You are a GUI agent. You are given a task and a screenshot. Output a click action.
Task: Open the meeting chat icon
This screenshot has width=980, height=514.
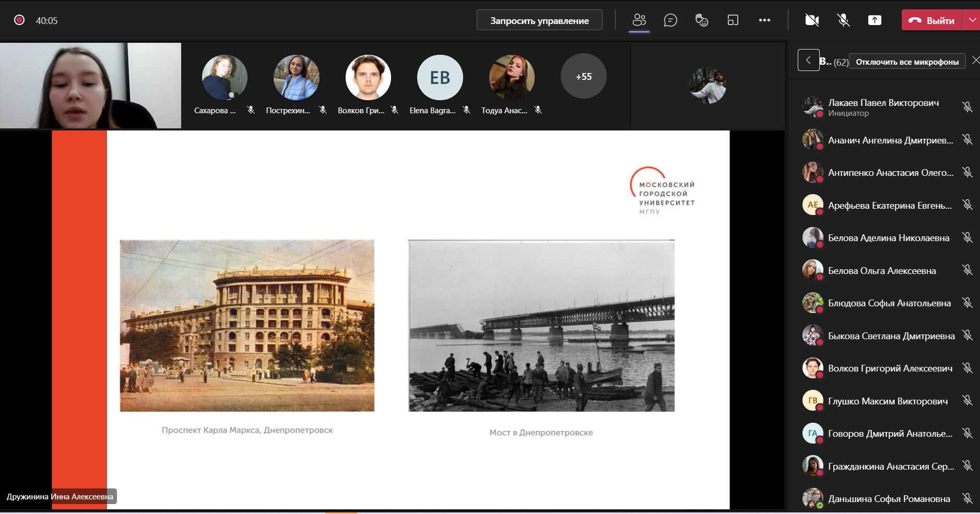670,20
